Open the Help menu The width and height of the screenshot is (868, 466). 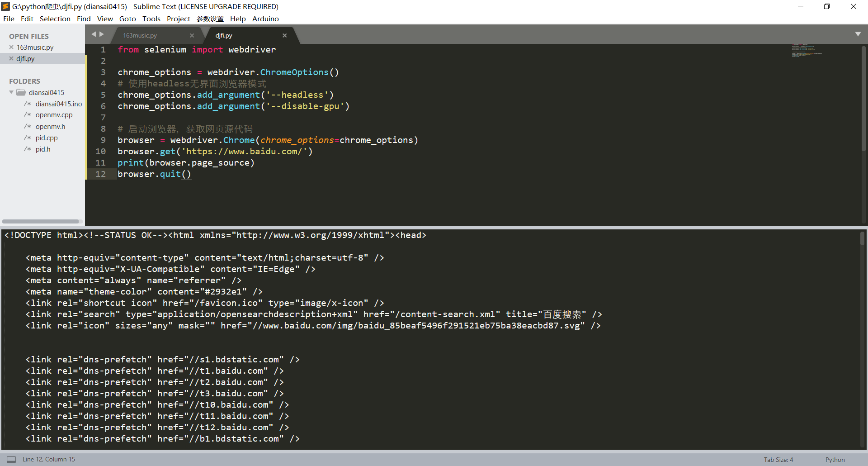click(238, 19)
